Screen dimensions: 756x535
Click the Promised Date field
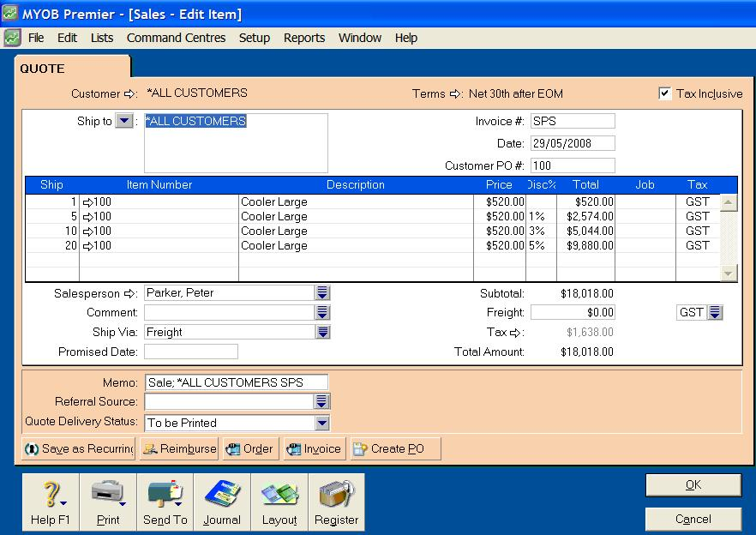[x=191, y=352]
